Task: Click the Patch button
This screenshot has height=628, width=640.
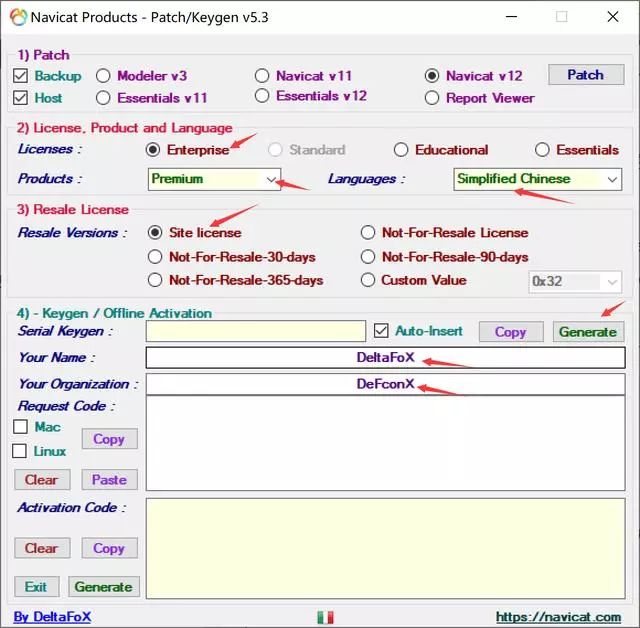Action: tap(586, 75)
